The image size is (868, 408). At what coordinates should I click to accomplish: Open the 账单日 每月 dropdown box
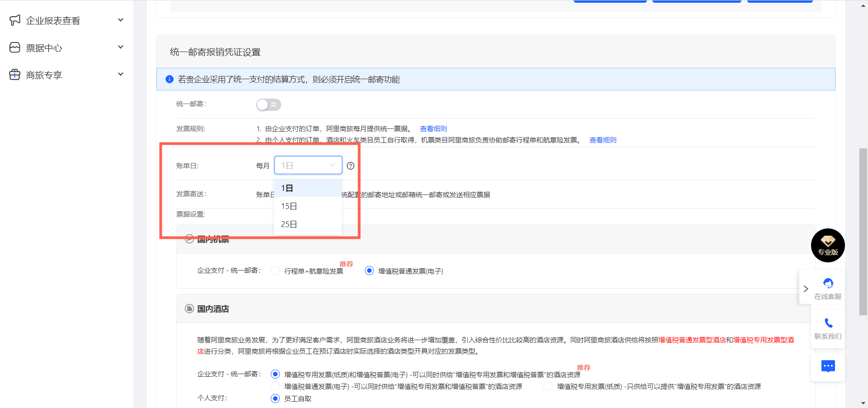tap(308, 165)
